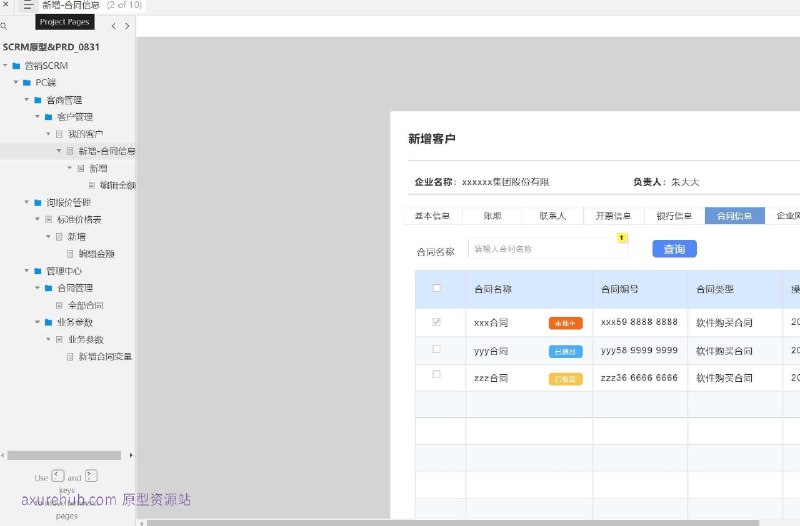Screen dimensions: 800x526
Task: Open the 我的客户 page in the tree
Action: (x=85, y=134)
